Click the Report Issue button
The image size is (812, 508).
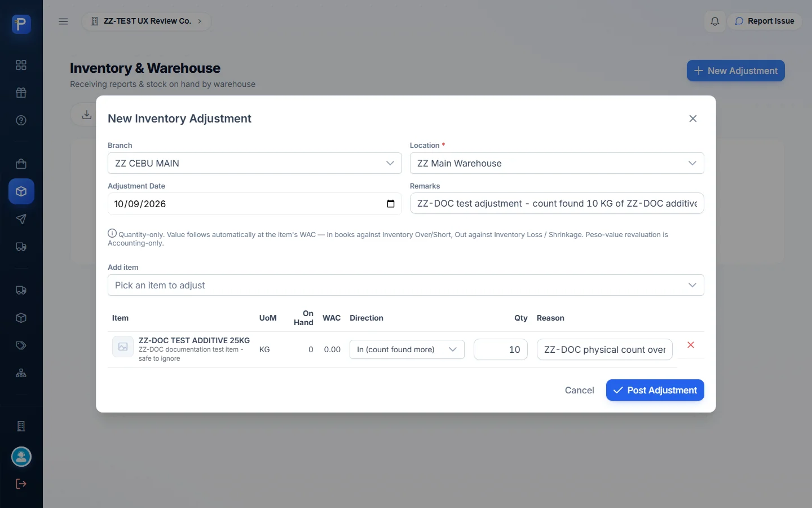click(765, 21)
